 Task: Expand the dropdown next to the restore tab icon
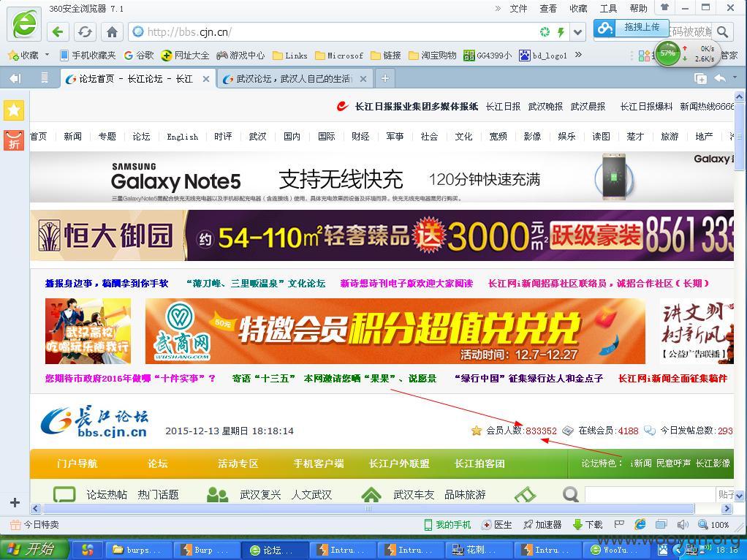[735, 77]
